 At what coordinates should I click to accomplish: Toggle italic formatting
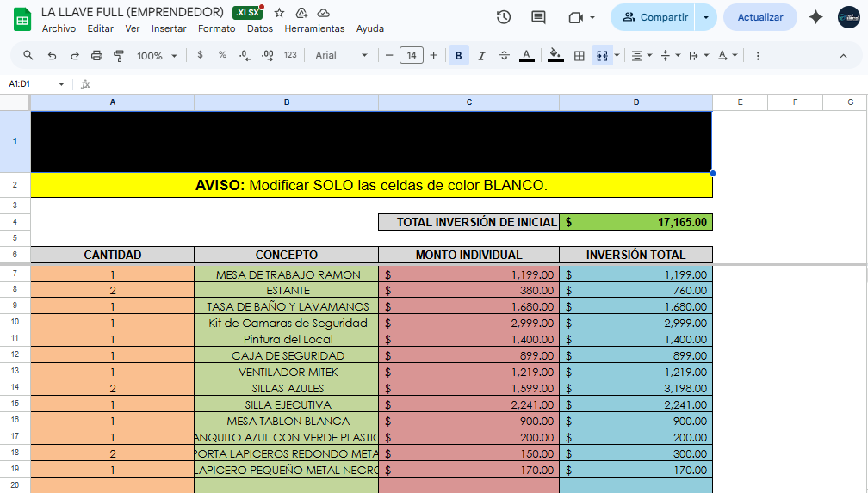[481, 55]
